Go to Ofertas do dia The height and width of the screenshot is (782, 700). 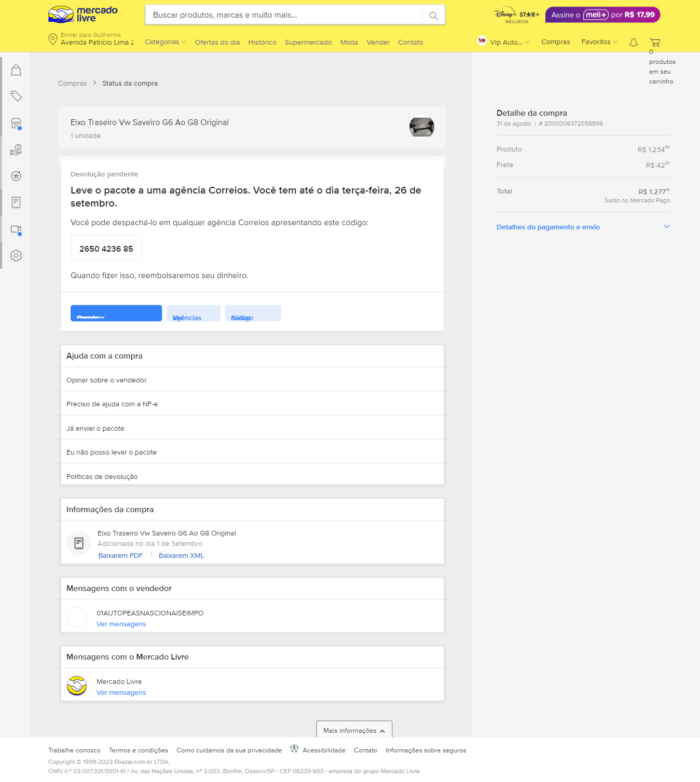point(217,43)
